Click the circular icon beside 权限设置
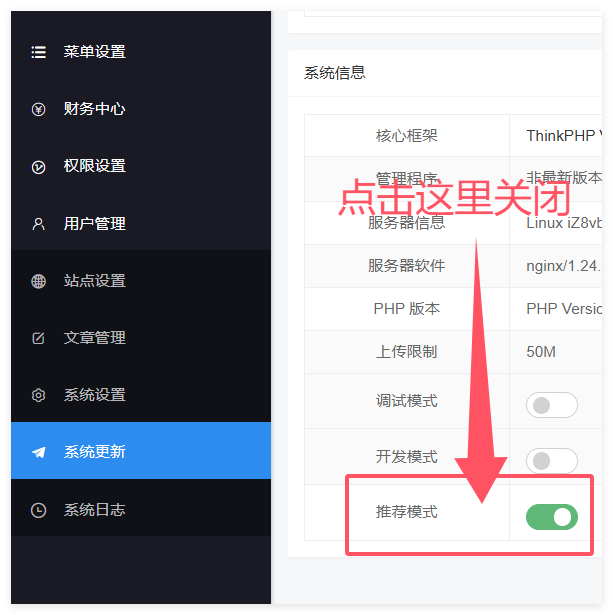 click(38, 167)
